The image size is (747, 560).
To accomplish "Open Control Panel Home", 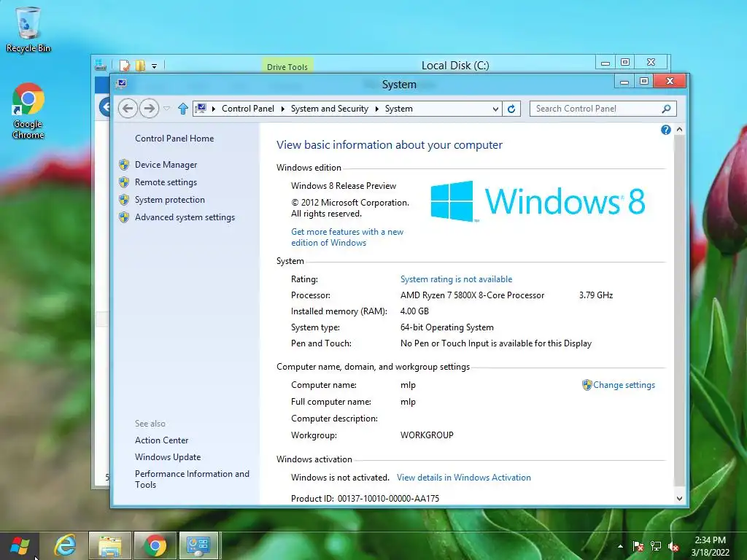I will click(x=174, y=139).
